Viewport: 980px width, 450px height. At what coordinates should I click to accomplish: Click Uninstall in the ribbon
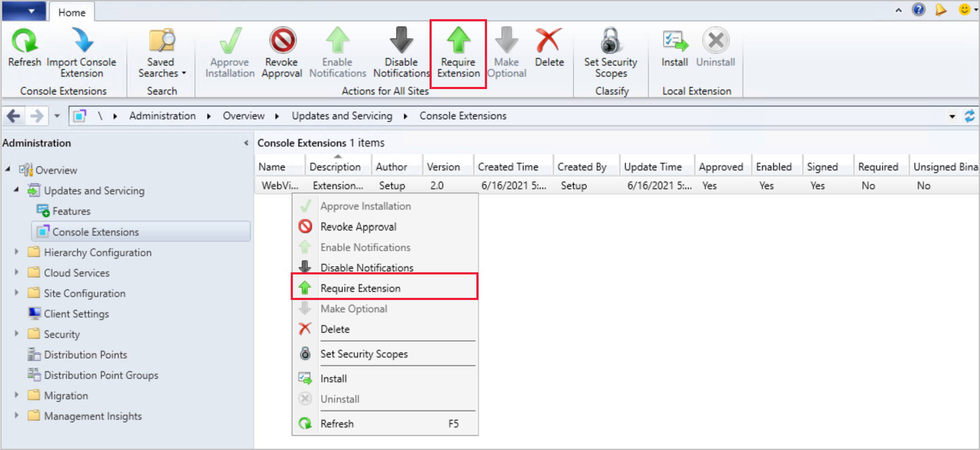pyautogui.click(x=716, y=48)
